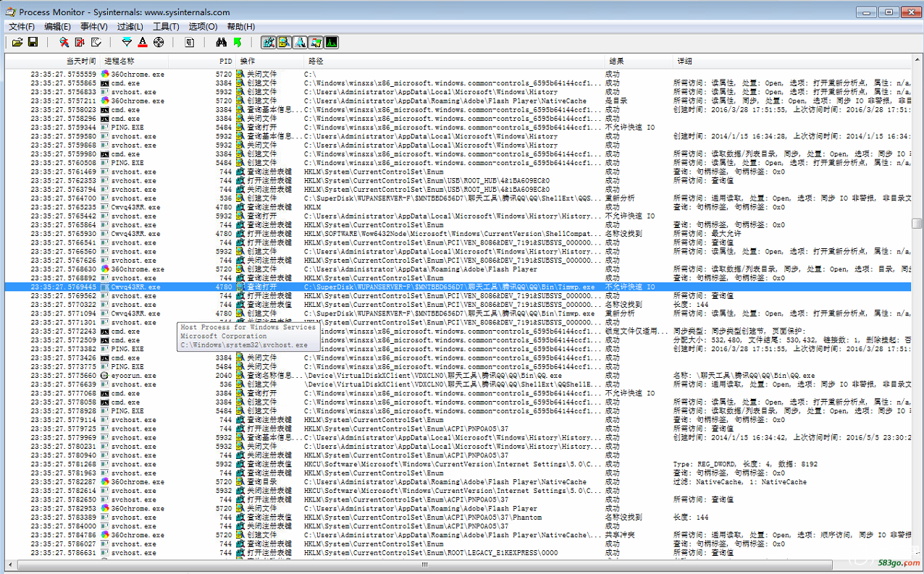Click the 路径 column header
Image resolution: width=924 pixels, height=574 pixels.
[453, 62]
